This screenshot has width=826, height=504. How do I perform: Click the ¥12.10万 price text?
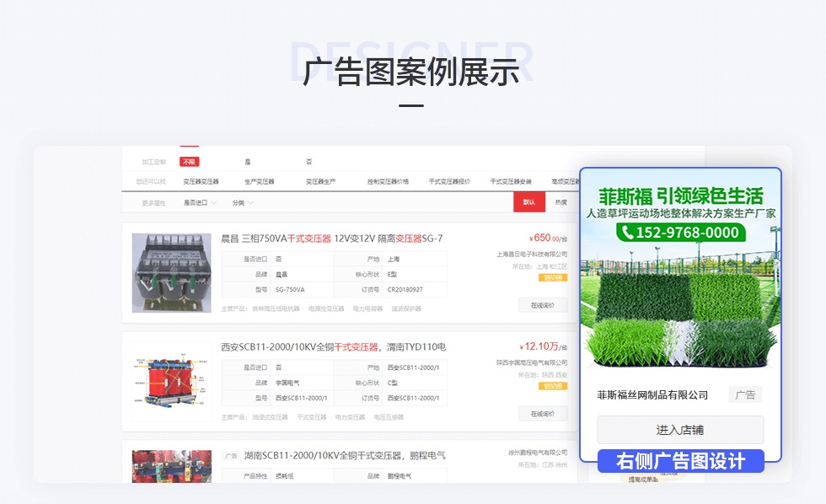(x=543, y=346)
